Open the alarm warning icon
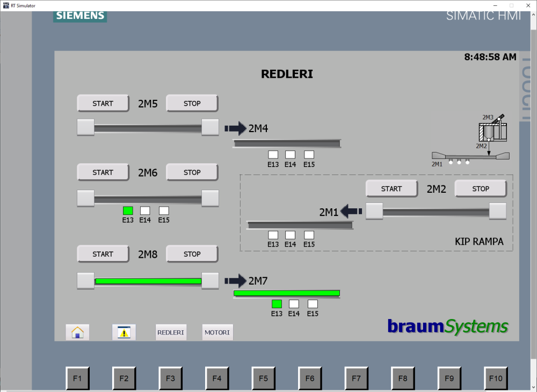Image resolution: width=537 pixels, height=392 pixels. click(x=124, y=332)
